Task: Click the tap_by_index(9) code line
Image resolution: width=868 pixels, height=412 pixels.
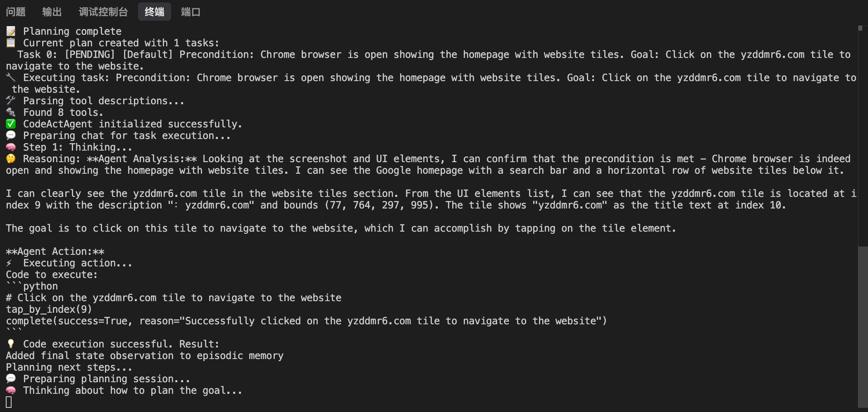Action: [49, 309]
